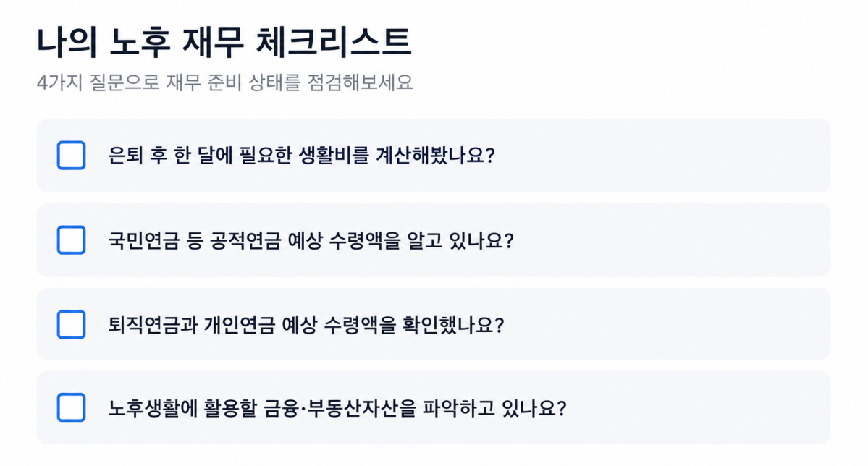Mark the 노후생활 금융·부동산자산 checkbox
This screenshot has height=466, width=868.
(x=72, y=408)
